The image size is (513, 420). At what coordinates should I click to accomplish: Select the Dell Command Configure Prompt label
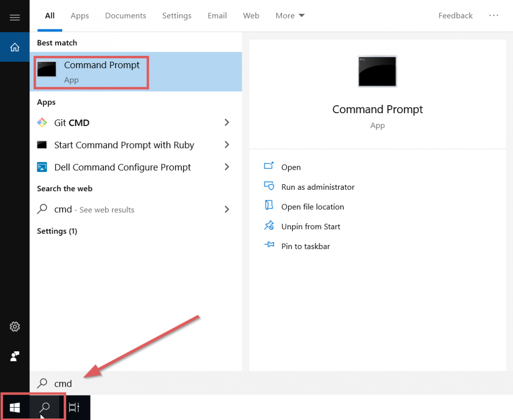(123, 167)
